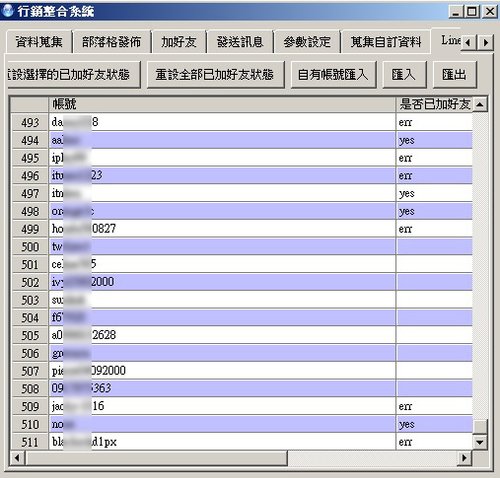Viewport: 500px width, 478px height.
Task: Click the err status in row 495
Action: (434, 158)
